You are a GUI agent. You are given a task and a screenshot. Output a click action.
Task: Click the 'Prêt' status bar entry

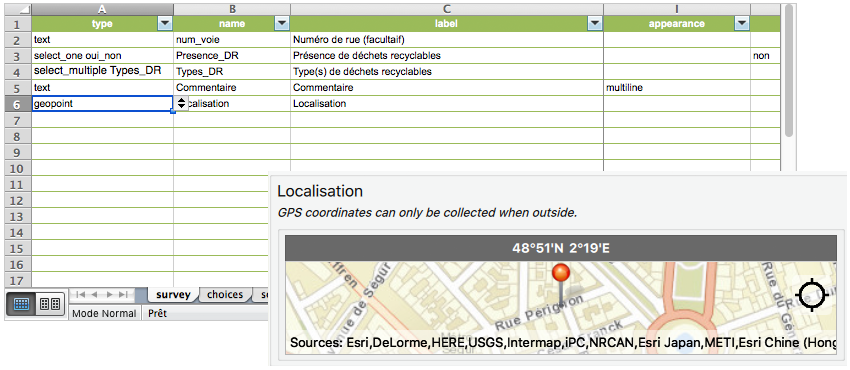[x=157, y=313]
